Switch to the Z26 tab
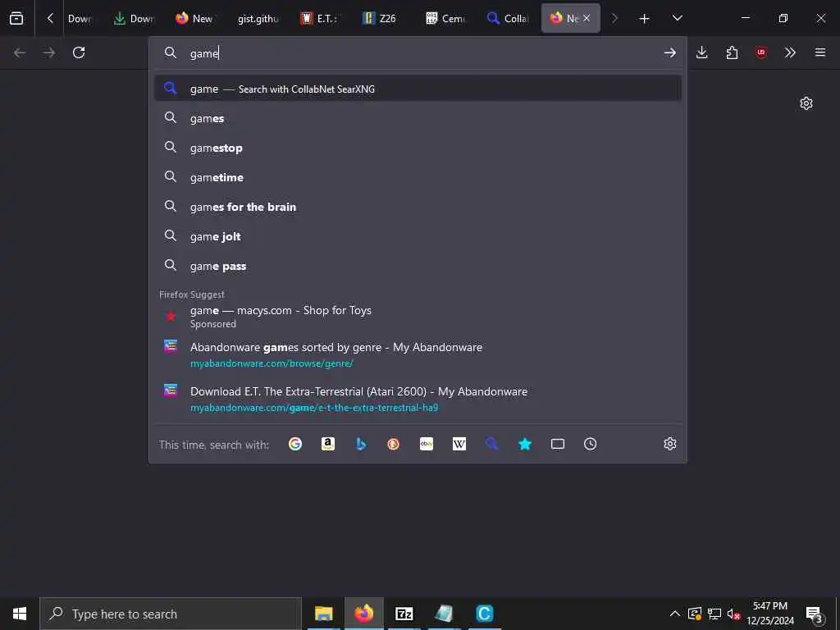The height and width of the screenshot is (630, 840). [382, 18]
